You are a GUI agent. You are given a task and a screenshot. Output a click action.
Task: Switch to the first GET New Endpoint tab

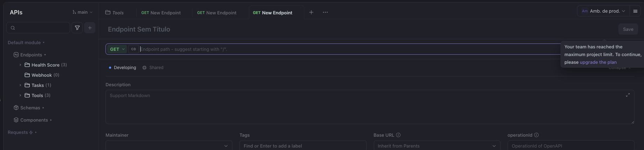pos(161,13)
